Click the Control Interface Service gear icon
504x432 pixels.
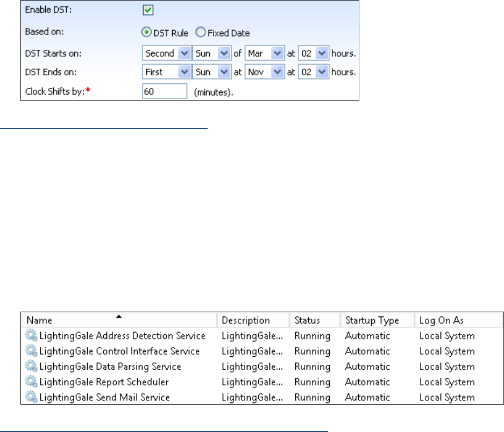coord(31,351)
